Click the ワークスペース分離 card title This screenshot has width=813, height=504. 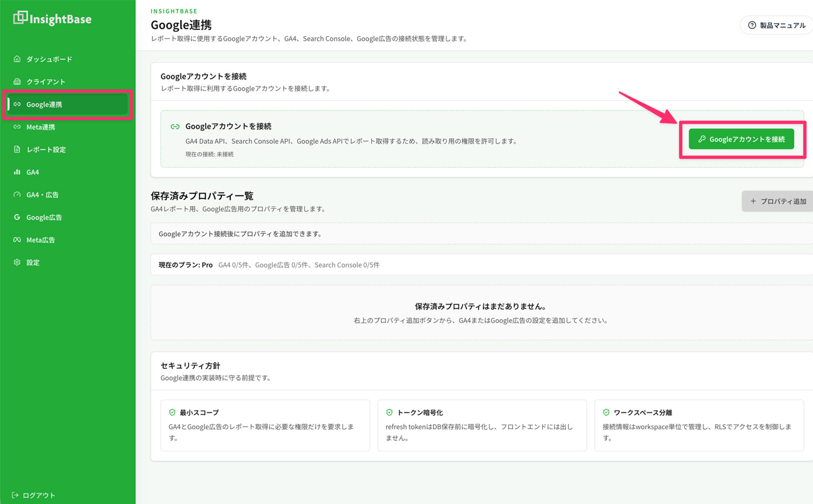click(x=643, y=412)
